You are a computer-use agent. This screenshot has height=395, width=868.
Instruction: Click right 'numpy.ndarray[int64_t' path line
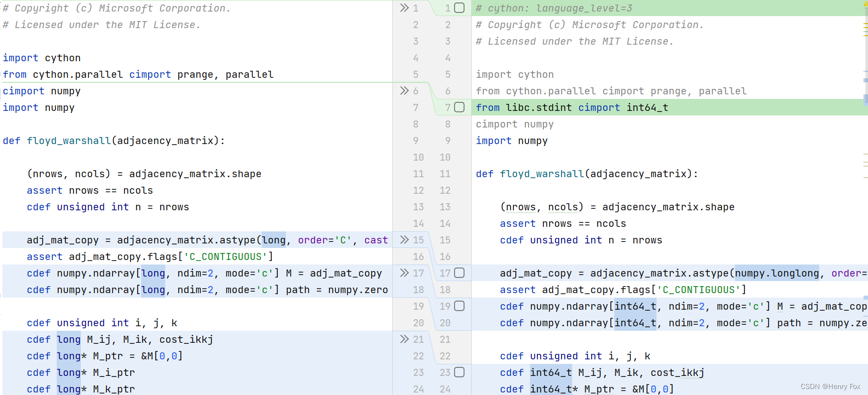(x=684, y=323)
